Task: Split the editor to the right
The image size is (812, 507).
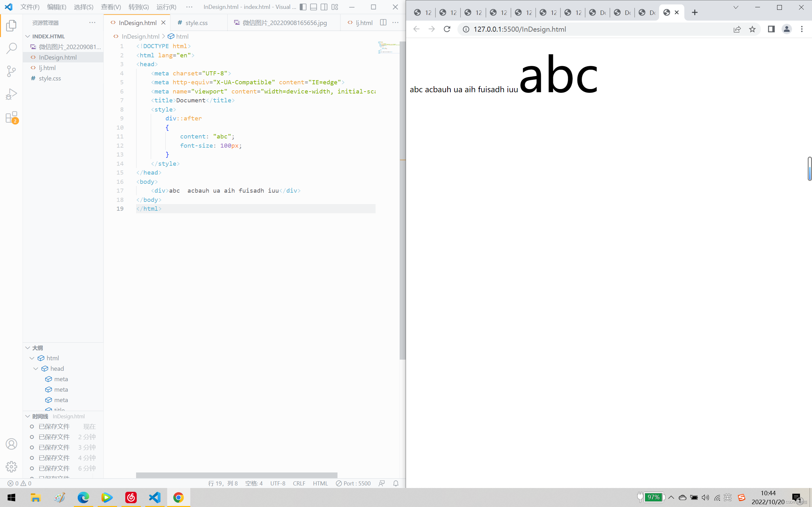Action: [x=383, y=22]
